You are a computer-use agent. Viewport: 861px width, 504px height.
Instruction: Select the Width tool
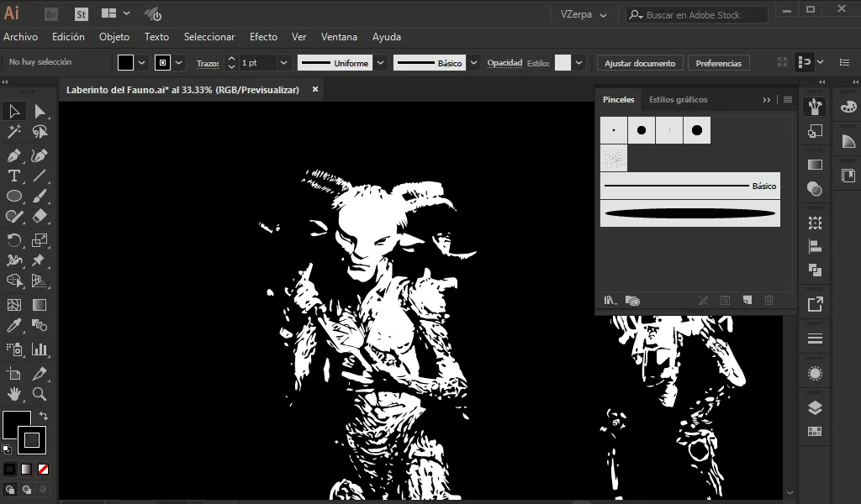click(x=14, y=260)
